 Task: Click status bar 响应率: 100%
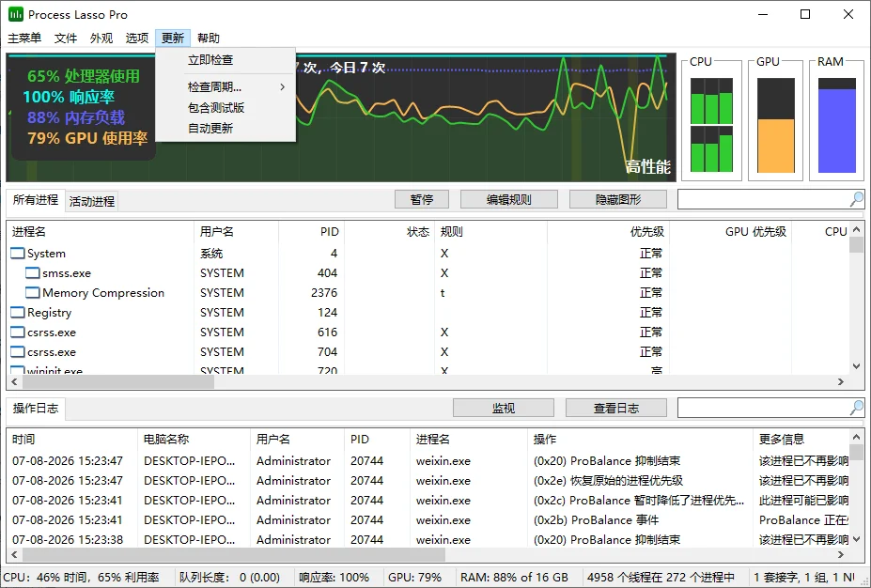pyautogui.click(x=334, y=578)
